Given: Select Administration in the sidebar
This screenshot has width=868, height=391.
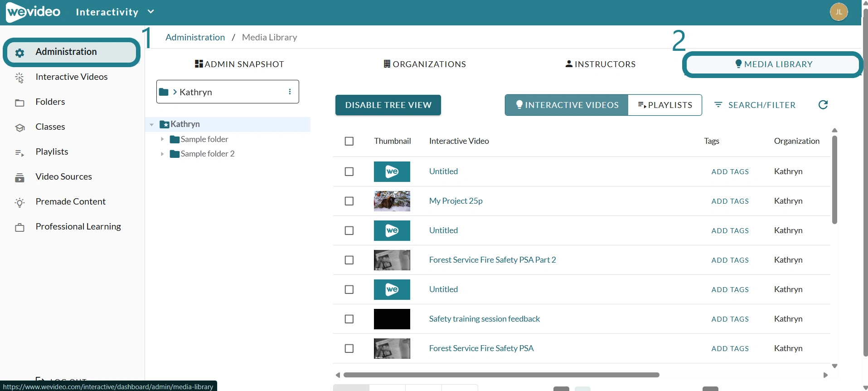Looking at the screenshot, I should point(72,52).
